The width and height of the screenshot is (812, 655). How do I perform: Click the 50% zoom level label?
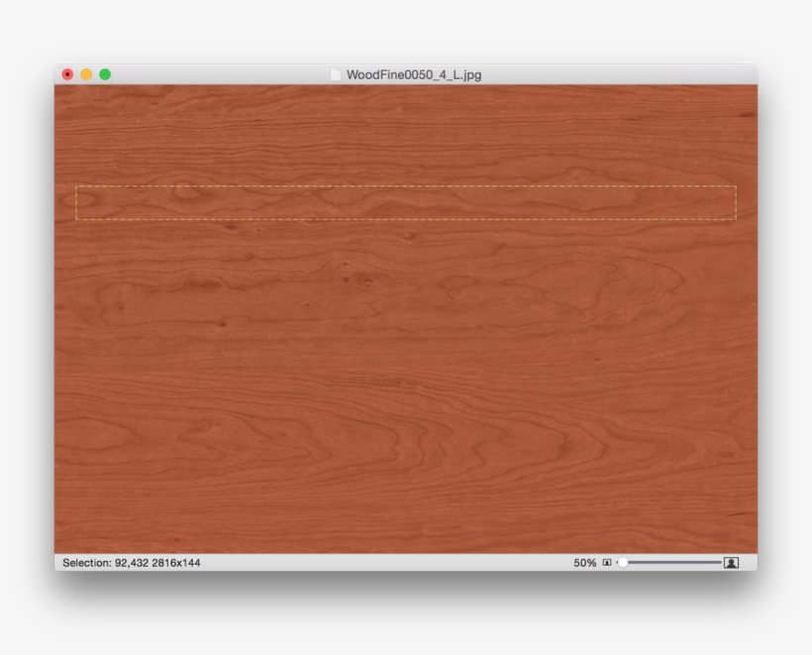pyautogui.click(x=584, y=563)
